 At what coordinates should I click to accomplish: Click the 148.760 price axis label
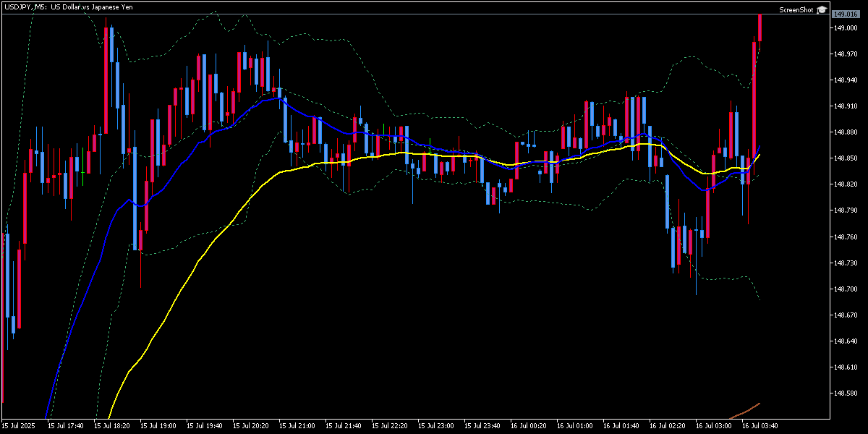click(x=846, y=237)
